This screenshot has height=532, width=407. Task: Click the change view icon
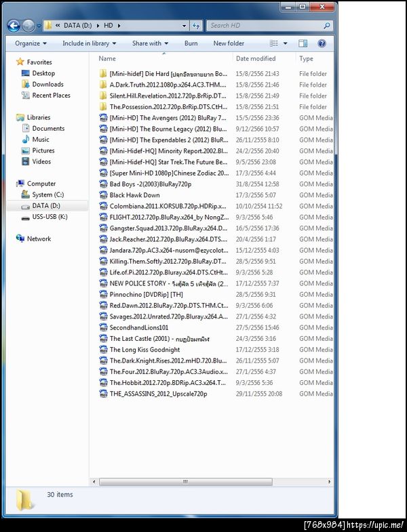click(274, 43)
